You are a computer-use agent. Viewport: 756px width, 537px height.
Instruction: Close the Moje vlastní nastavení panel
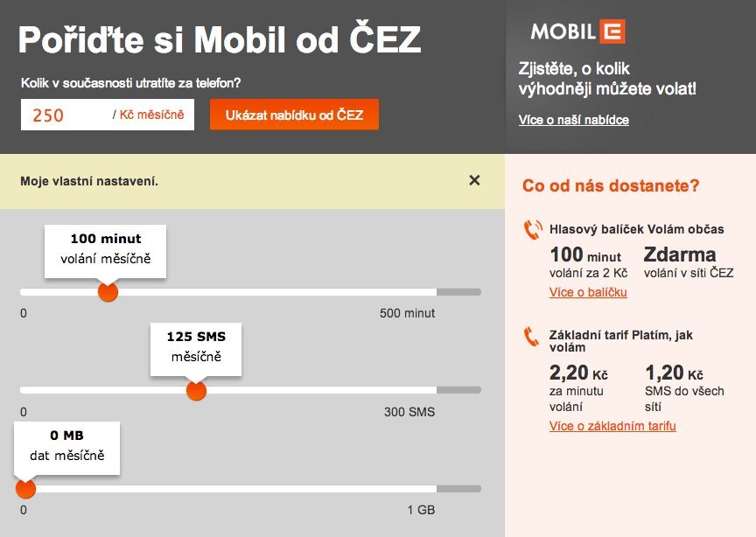tap(474, 180)
